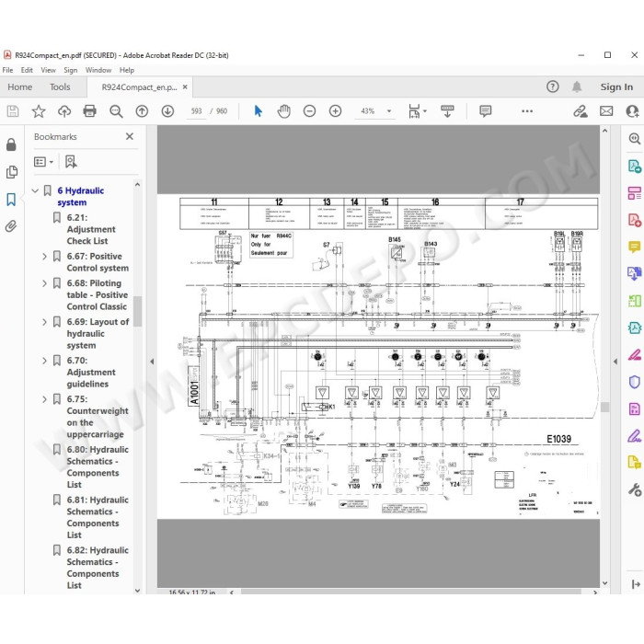The image size is (644, 644).
Task: Expand 6.69 Layout of hydraulic system
Action: tap(44, 322)
